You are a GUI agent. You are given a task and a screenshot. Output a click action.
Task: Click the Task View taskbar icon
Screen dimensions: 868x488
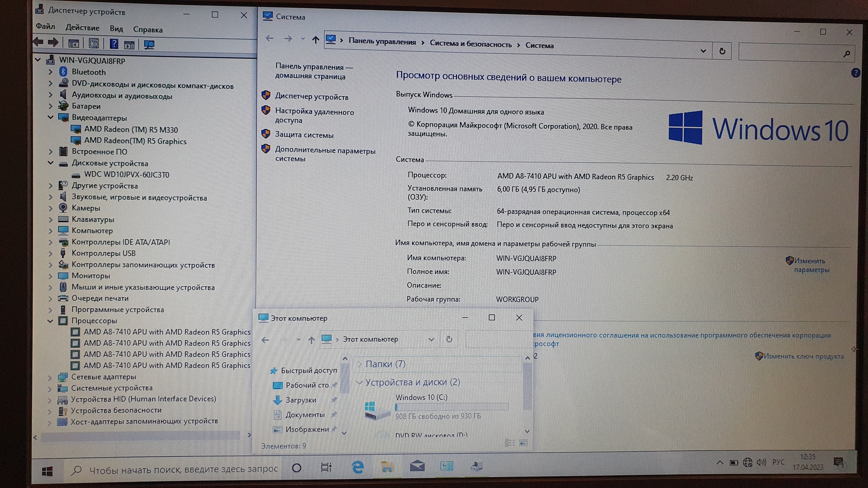pos(326,467)
